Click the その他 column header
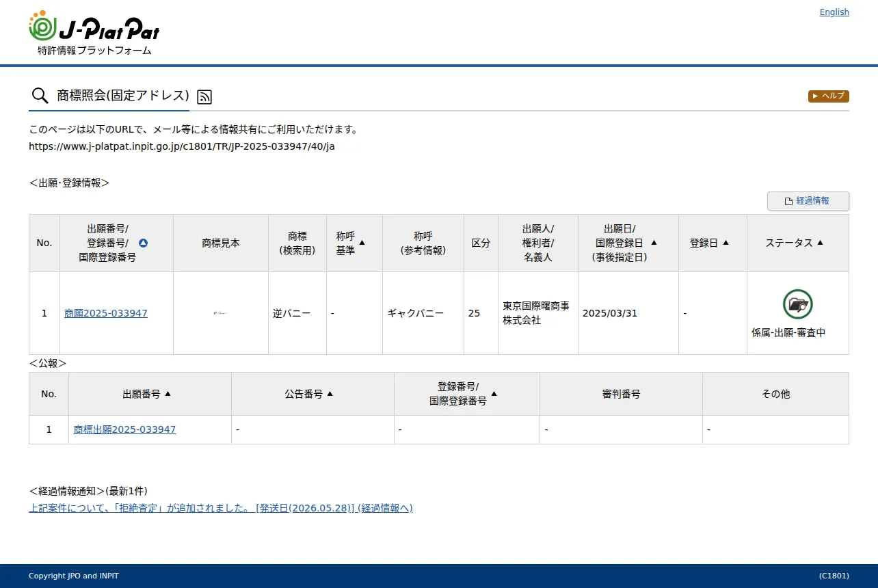 coord(775,394)
